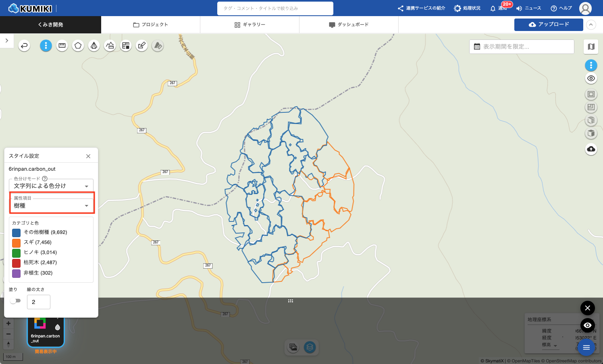
Task: Expand the left side panel chevron
Action: tap(6, 41)
